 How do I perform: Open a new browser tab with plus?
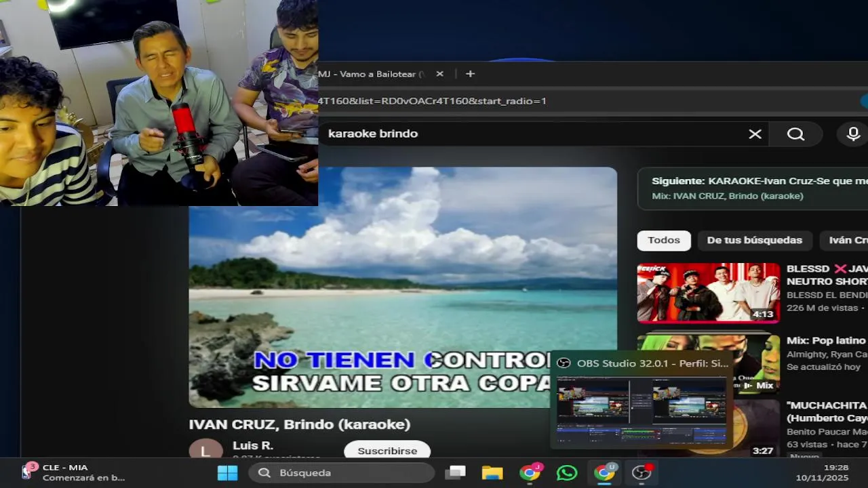[470, 74]
